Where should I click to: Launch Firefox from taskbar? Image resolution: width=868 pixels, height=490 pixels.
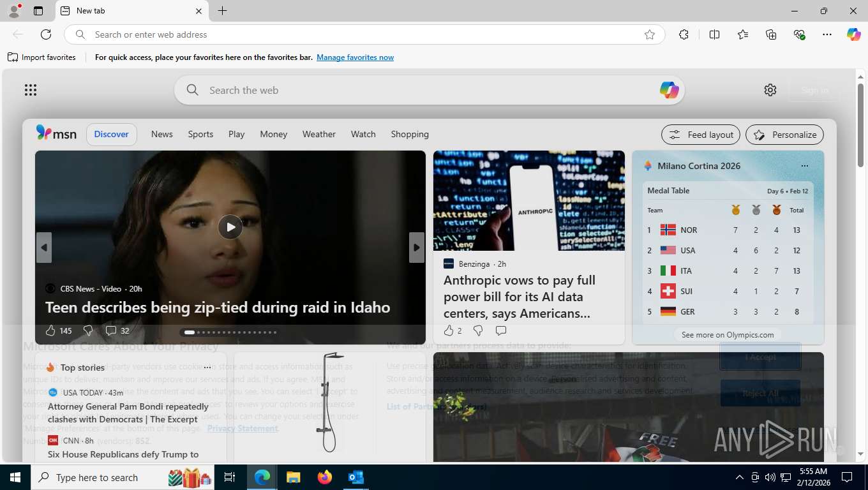pyautogui.click(x=324, y=477)
